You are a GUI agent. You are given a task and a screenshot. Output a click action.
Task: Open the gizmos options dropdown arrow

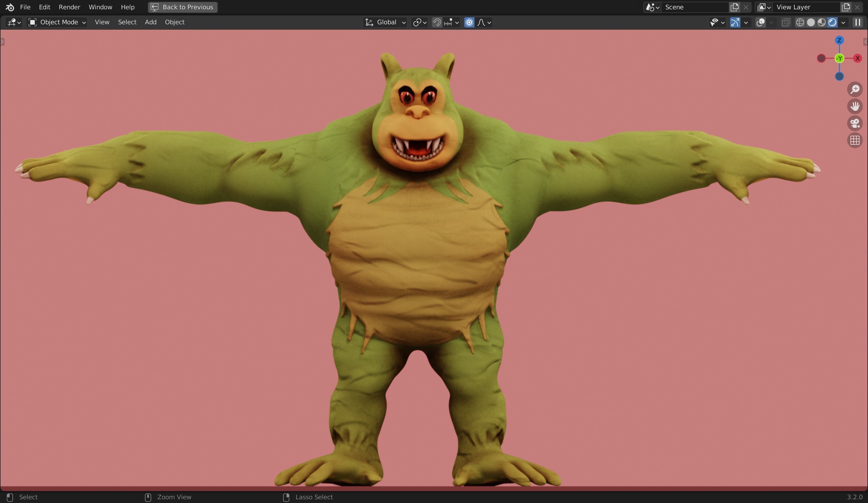(746, 22)
